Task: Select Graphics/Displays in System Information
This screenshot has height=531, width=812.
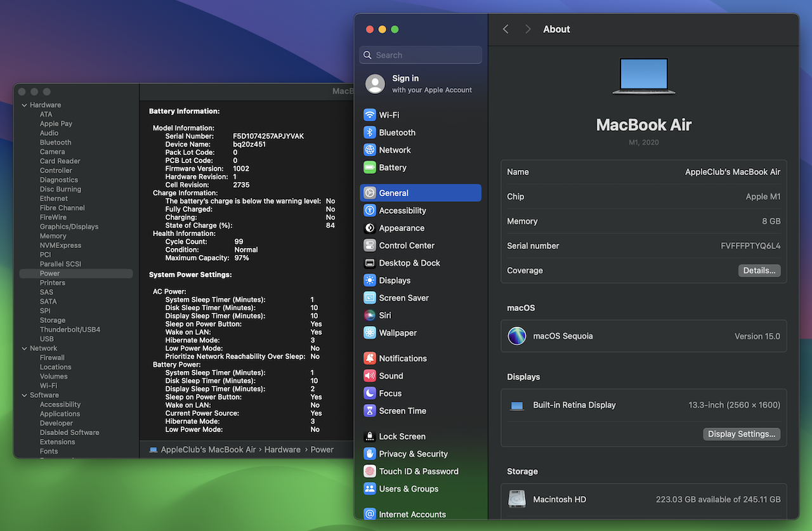Action: pyautogui.click(x=69, y=226)
